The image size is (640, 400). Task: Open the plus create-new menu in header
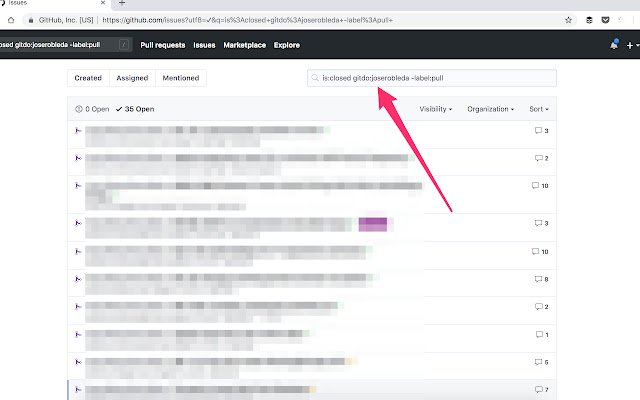[632, 45]
